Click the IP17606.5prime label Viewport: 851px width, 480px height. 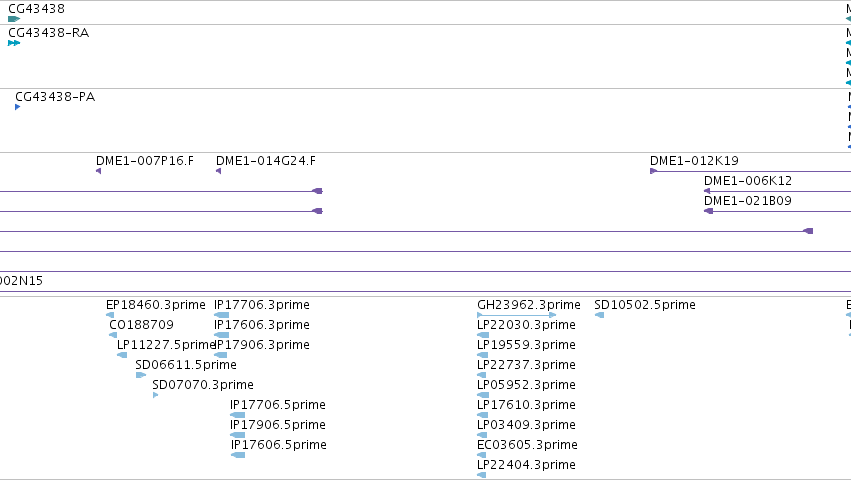point(279,445)
